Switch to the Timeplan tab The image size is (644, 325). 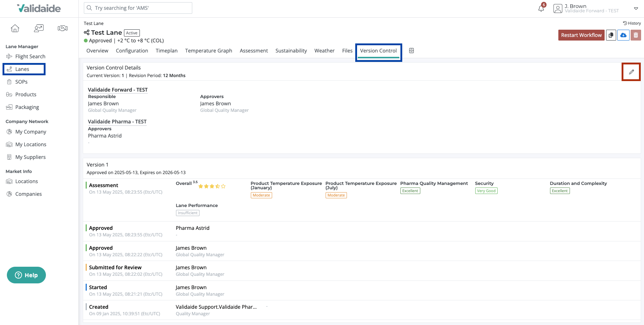tap(167, 51)
